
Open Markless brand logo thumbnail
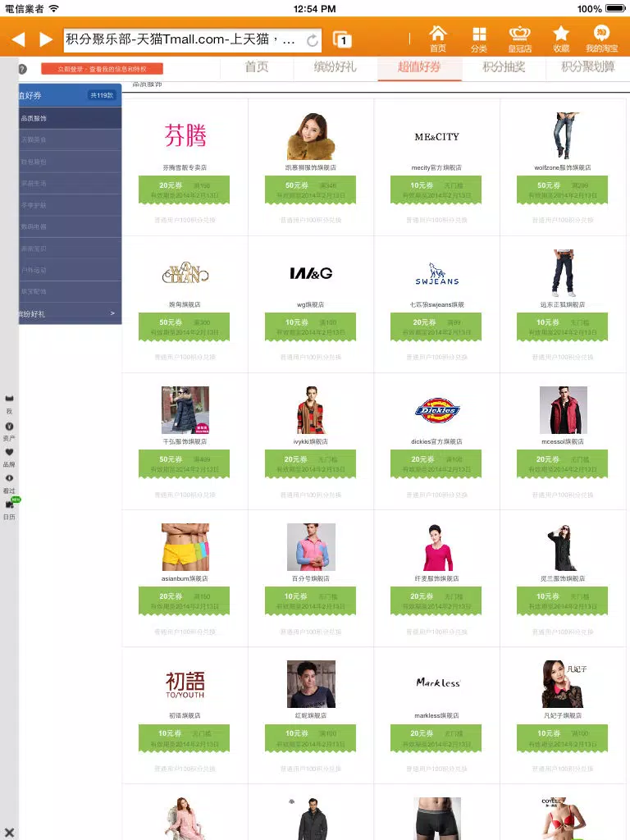click(x=438, y=683)
